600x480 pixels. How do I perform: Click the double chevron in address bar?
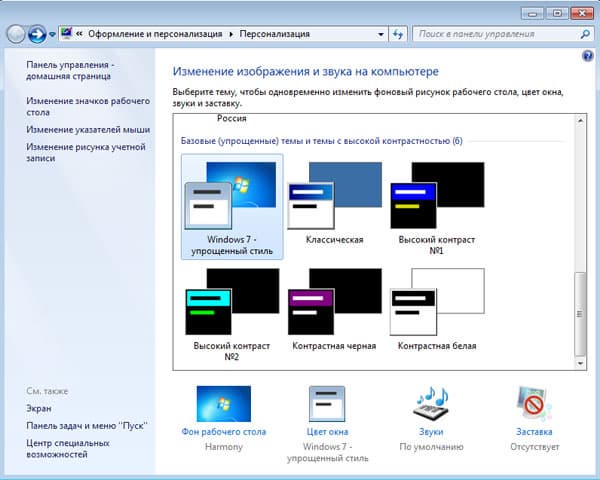coord(79,34)
